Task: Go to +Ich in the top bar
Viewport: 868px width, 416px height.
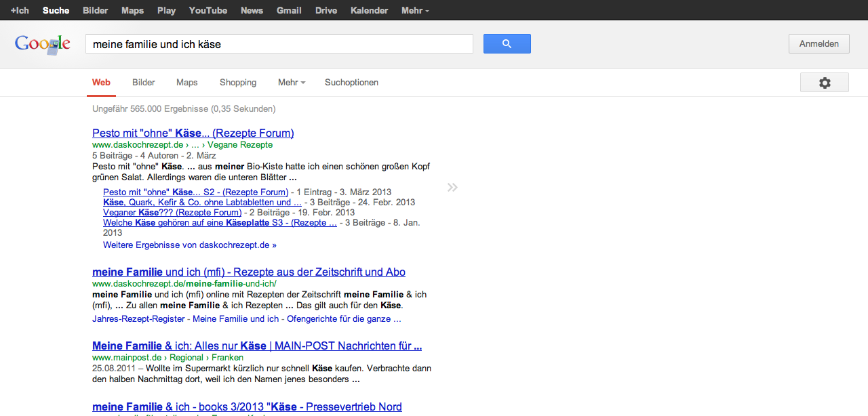Action: [x=20, y=11]
